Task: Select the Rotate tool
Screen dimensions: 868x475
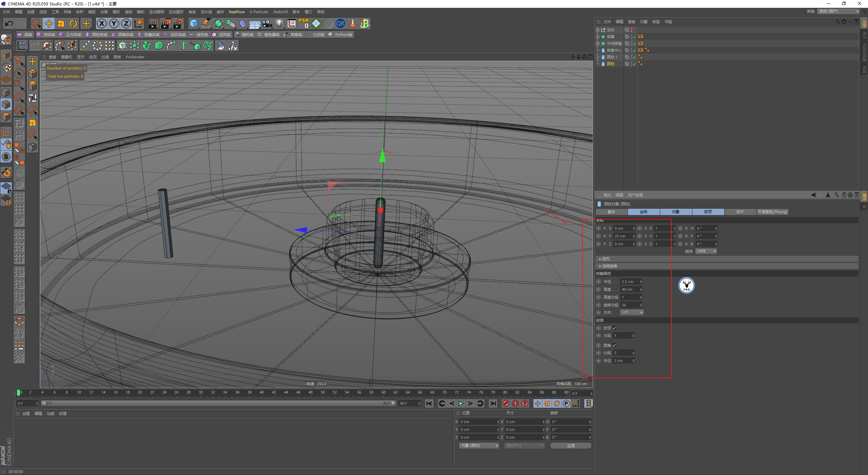Action: click(73, 23)
